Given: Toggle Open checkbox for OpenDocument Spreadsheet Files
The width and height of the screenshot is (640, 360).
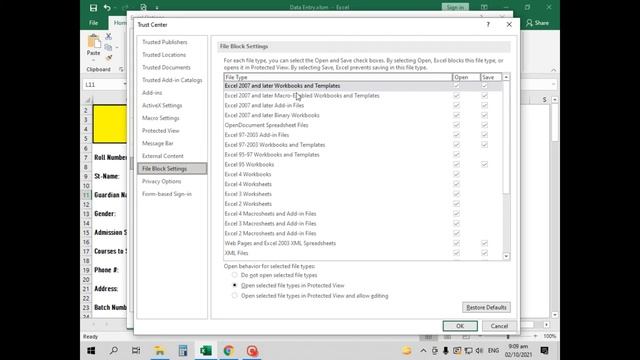Looking at the screenshot, I should pyautogui.click(x=456, y=125).
